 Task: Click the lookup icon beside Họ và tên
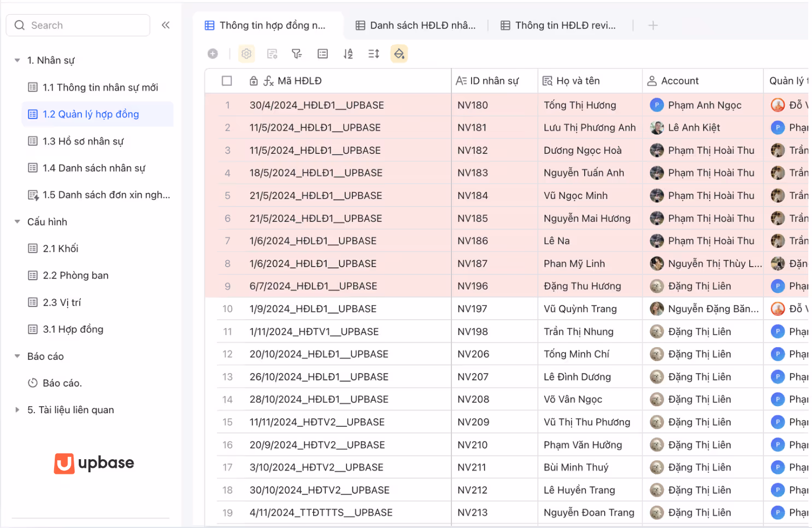coord(548,81)
